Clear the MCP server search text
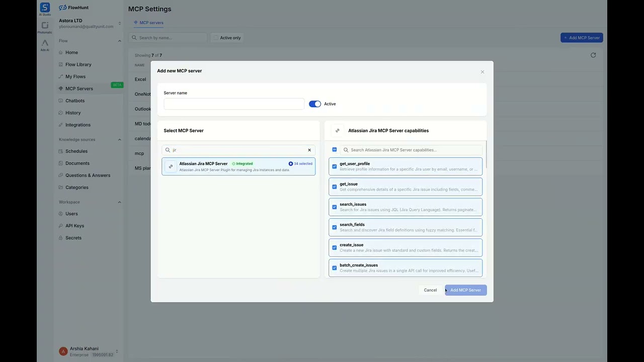Viewport: 644px width, 362px height. pyautogui.click(x=309, y=150)
